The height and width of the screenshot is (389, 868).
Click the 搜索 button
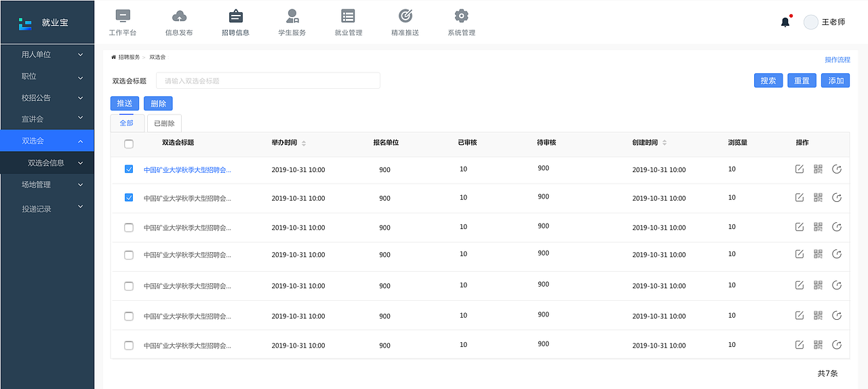click(768, 81)
